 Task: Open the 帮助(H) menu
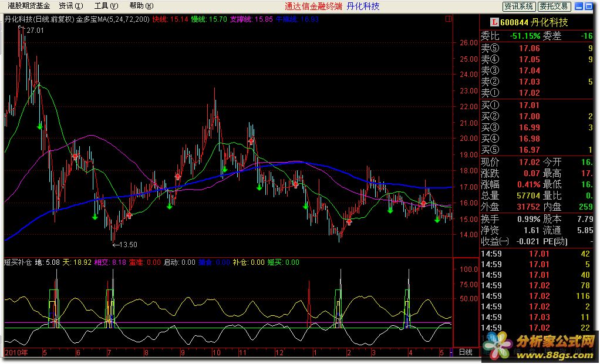tap(141, 6)
